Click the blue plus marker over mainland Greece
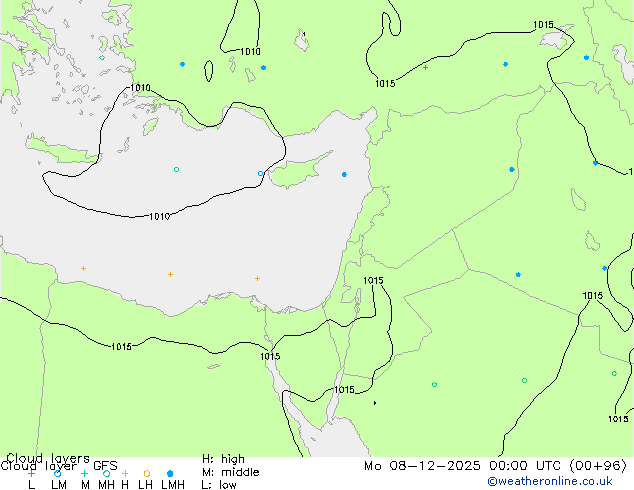 pos(21,49)
